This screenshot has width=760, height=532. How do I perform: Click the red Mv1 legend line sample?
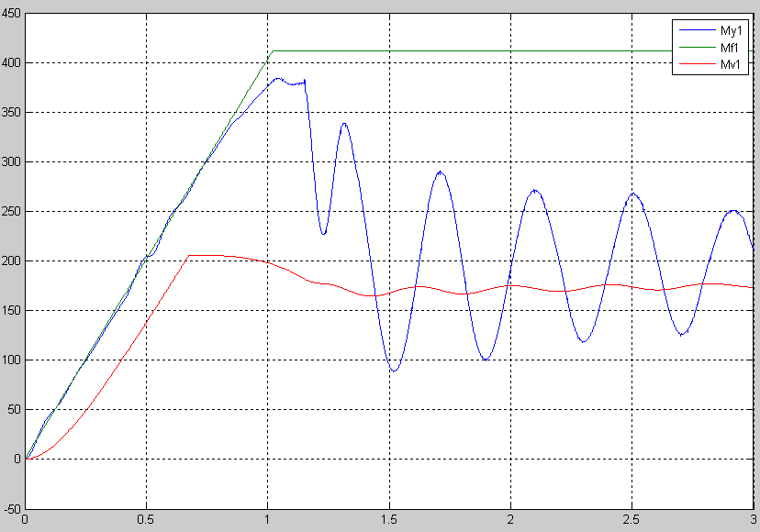tap(697, 63)
